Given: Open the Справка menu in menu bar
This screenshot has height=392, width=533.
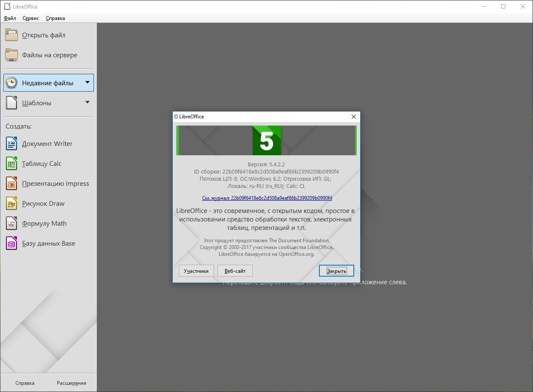Looking at the screenshot, I should tap(55, 18).
